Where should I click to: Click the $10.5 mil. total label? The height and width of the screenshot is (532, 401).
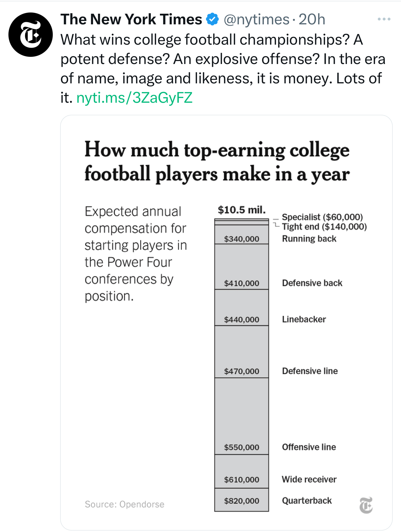[241, 210]
